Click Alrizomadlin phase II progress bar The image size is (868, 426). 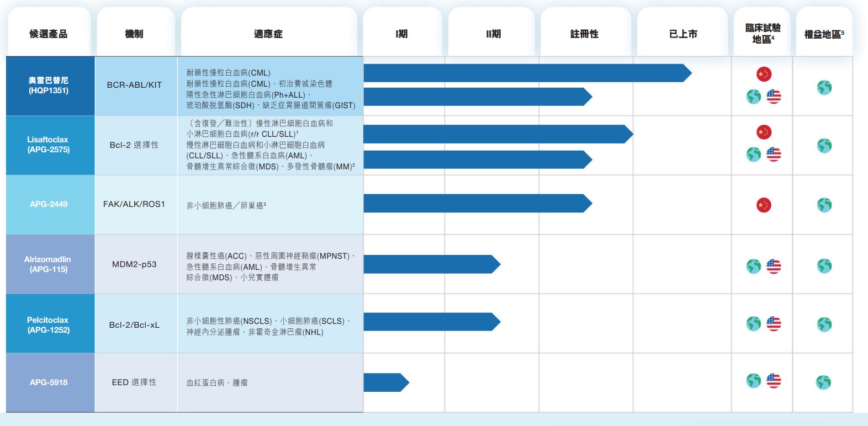tap(432, 264)
